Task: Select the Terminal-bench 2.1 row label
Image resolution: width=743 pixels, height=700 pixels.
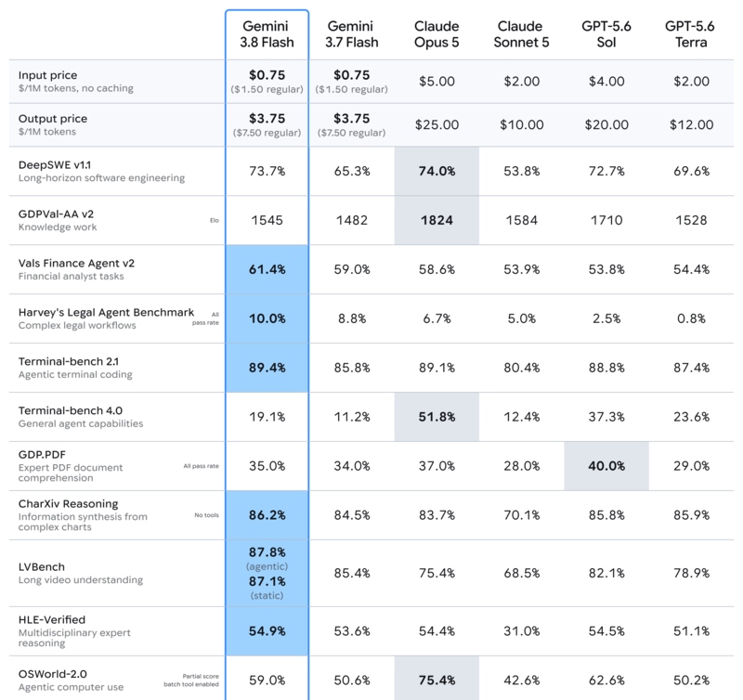Action: click(69, 361)
